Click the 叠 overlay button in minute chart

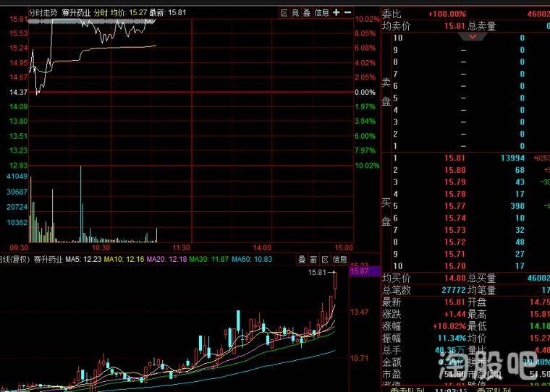pyautogui.click(x=307, y=13)
